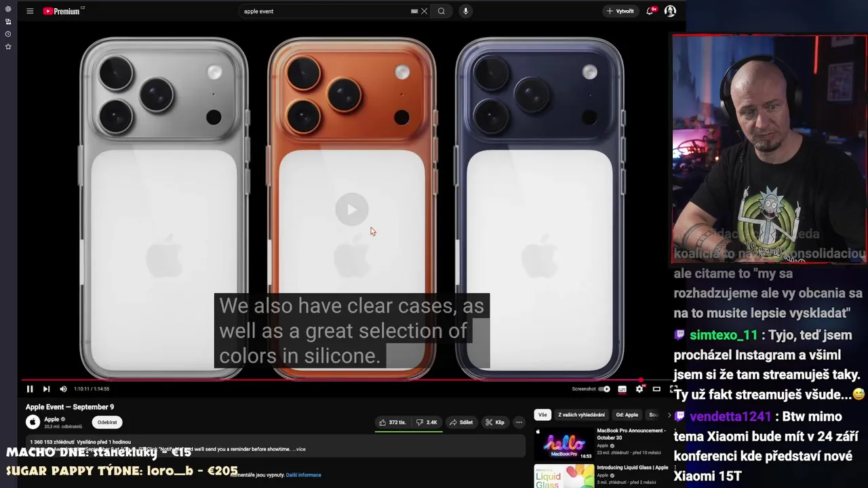Focus the 'apple event' search field

(325, 11)
